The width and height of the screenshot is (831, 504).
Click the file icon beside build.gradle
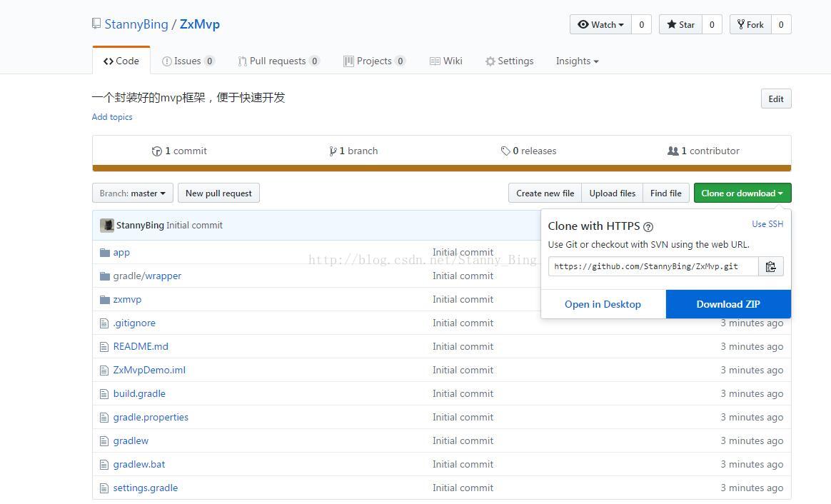[x=104, y=394]
